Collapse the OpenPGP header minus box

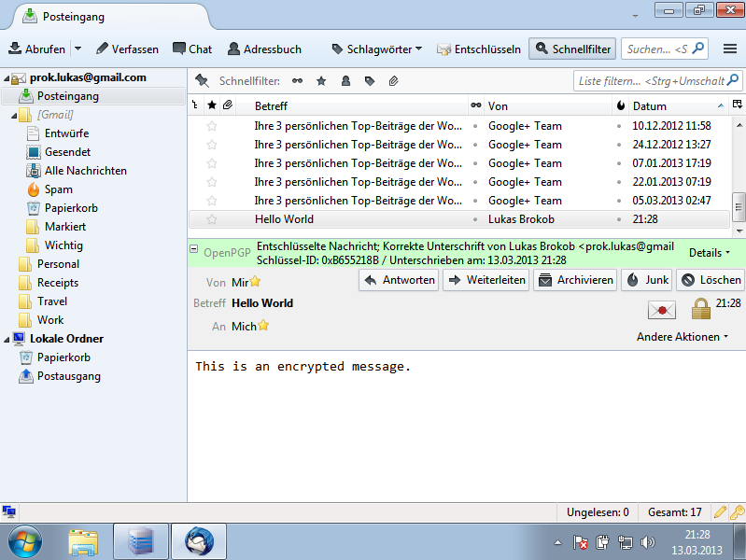[193, 248]
